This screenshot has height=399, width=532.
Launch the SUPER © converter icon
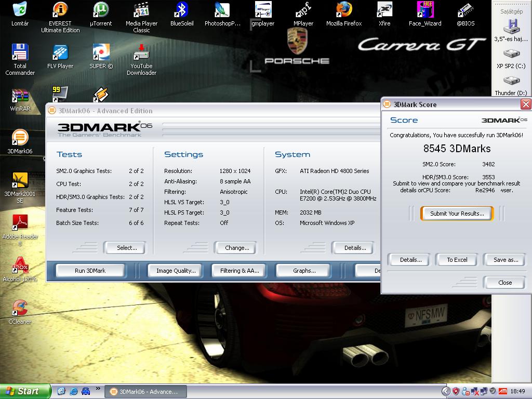point(101,56)
